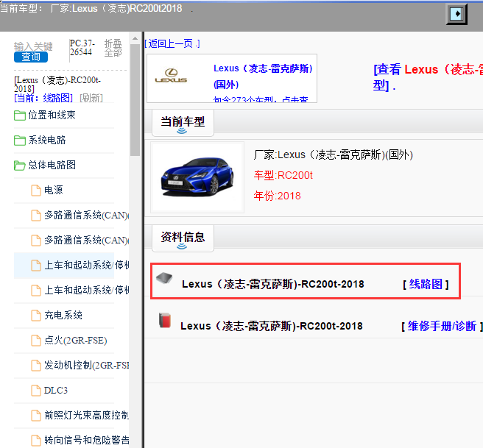Select the 资料信息 tab
483x448 pixels.
183,238
